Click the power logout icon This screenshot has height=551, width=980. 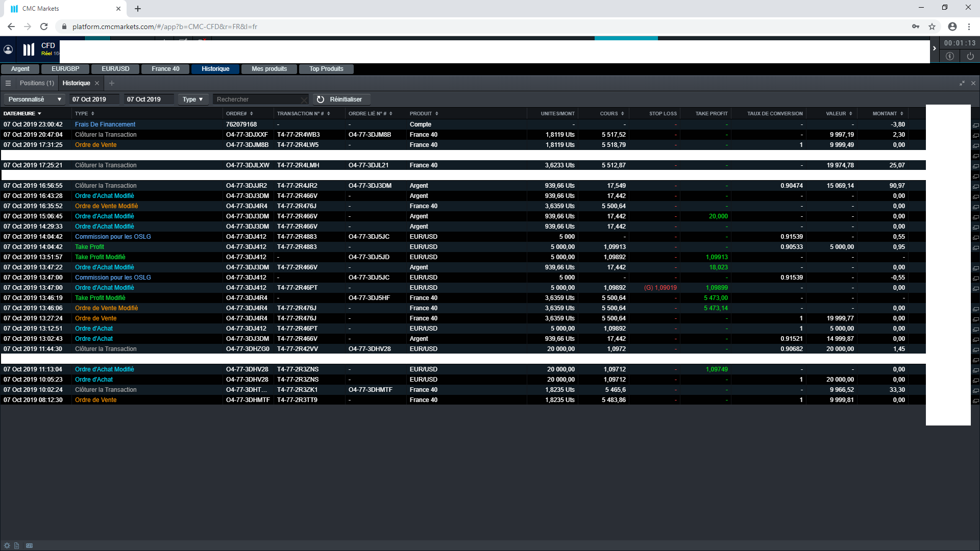coord(970,56)
